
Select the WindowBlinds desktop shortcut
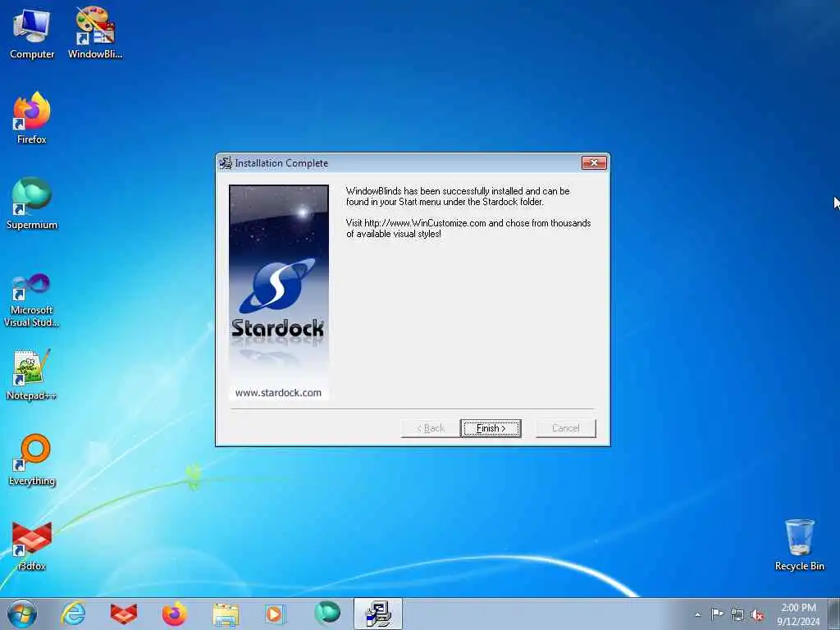pyautogui.click(x=95, y=33)
